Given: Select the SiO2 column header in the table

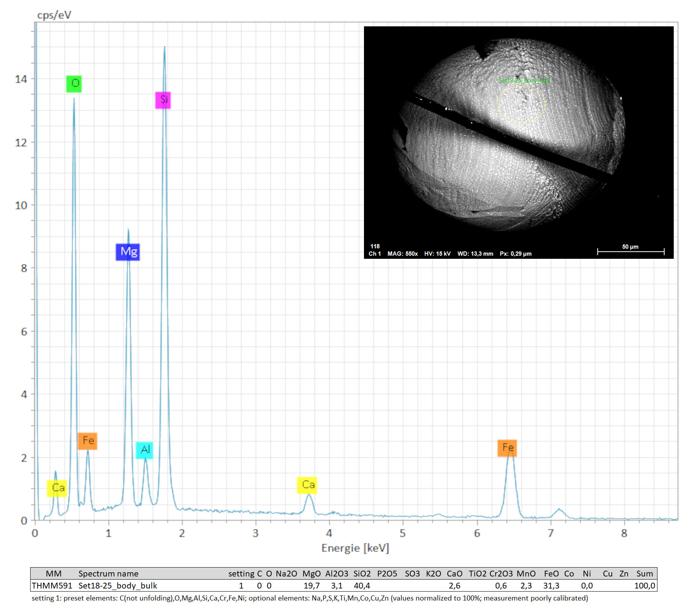Looking at the screenshot, I should (362, 573).
